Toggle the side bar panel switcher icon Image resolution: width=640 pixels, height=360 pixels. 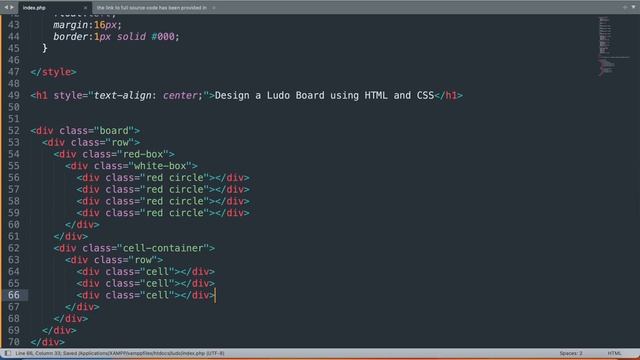coord(8,353)
